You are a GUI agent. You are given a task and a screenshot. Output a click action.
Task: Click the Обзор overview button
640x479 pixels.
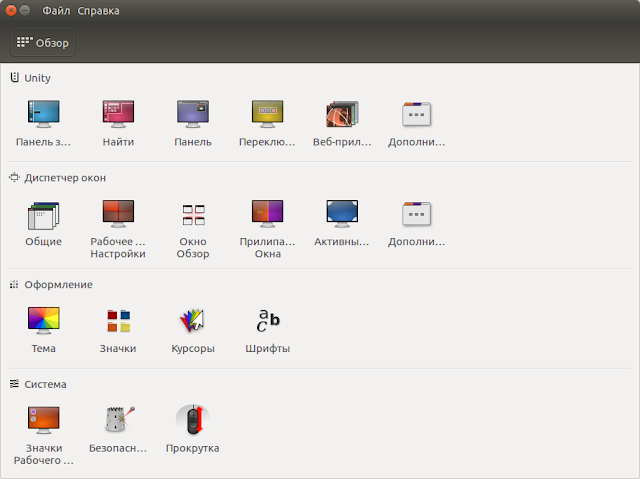click(x=43, y=42)
